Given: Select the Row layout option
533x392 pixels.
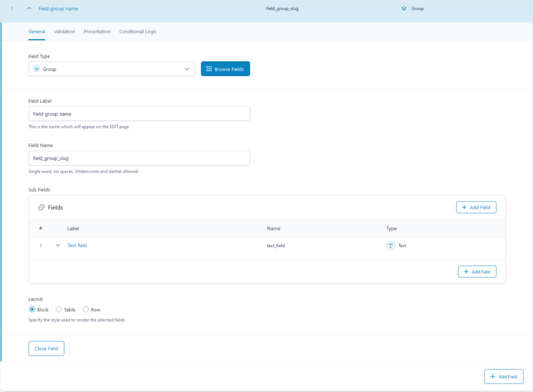Looking at the screenshot, I should pos(86,309).
